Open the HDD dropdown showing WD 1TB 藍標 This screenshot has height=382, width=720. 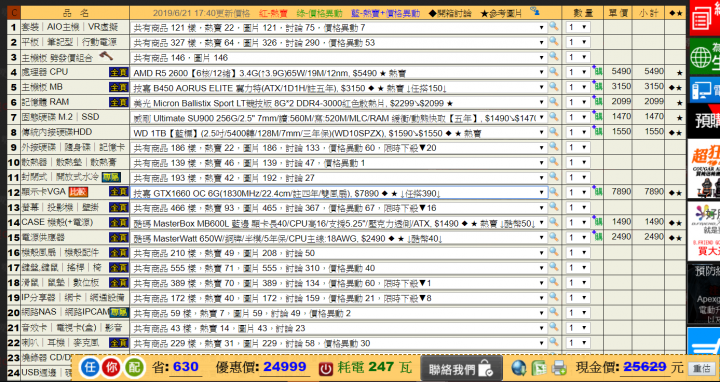pos(339,133)
